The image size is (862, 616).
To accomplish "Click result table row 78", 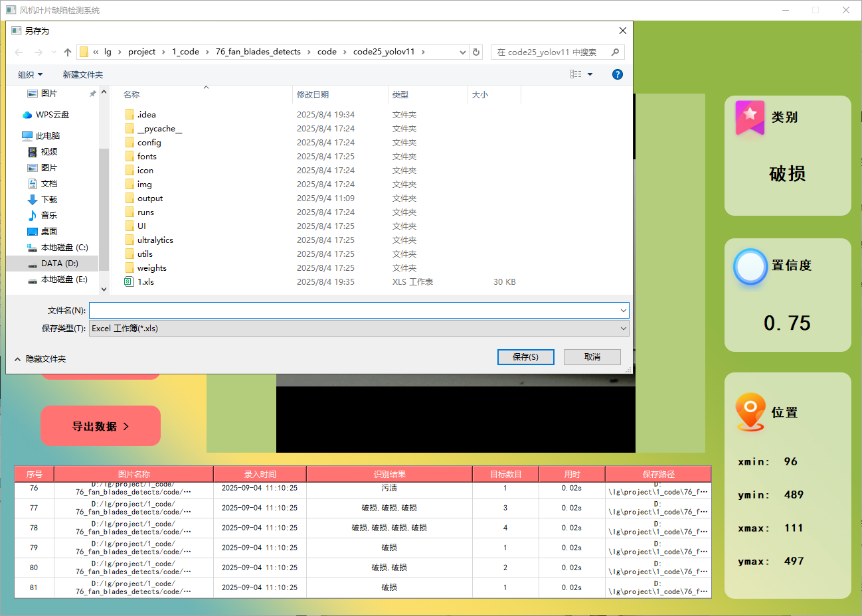I will [363, 528].
